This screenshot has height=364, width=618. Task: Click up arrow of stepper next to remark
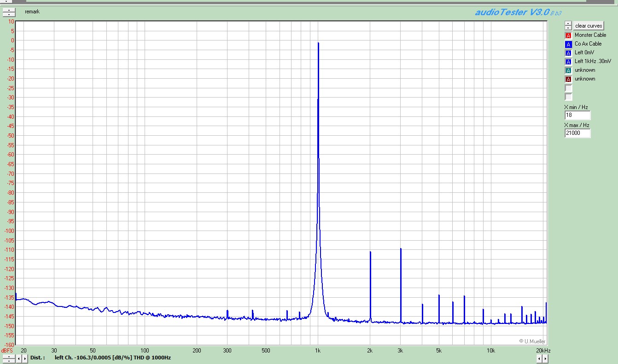9,10
